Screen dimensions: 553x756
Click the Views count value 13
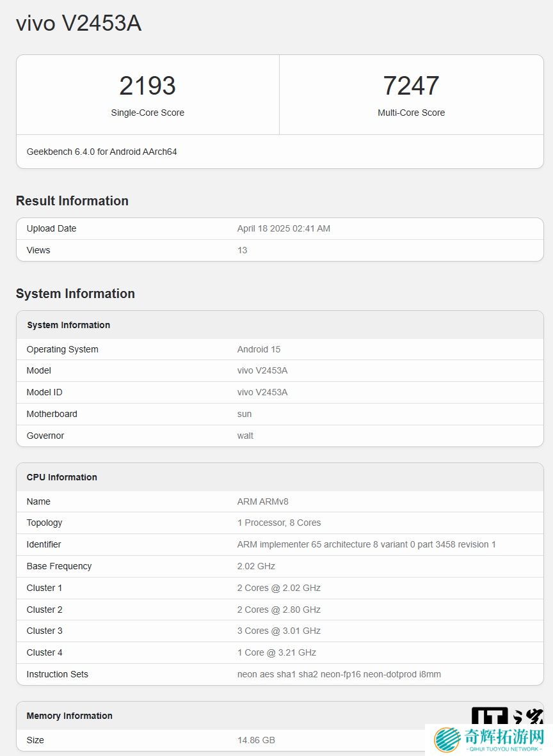click(242, 250)
